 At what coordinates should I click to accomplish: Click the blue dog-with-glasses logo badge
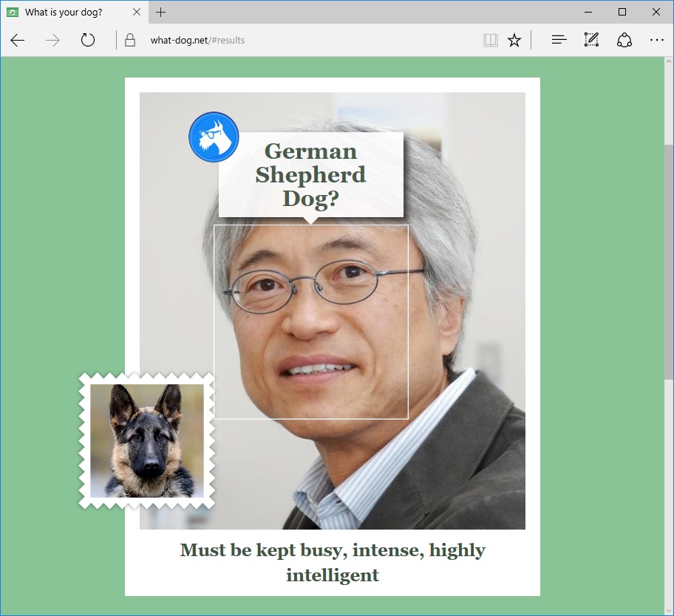click(214, 137)
